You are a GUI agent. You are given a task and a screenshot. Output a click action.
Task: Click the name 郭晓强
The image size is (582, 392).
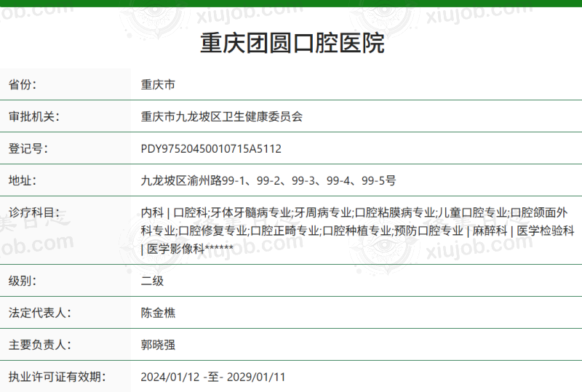click(x=158, y=345)
